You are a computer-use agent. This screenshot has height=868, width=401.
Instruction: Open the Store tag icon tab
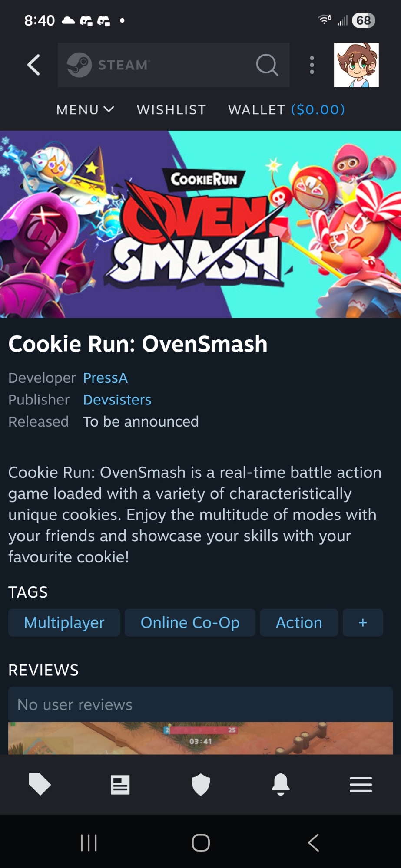40,784
